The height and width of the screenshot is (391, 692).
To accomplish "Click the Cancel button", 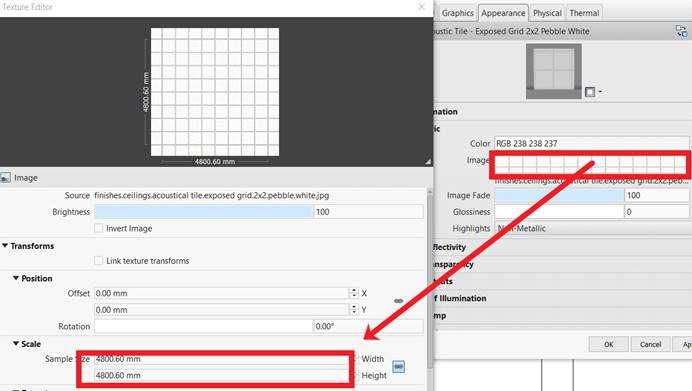I will pos(651,344).
